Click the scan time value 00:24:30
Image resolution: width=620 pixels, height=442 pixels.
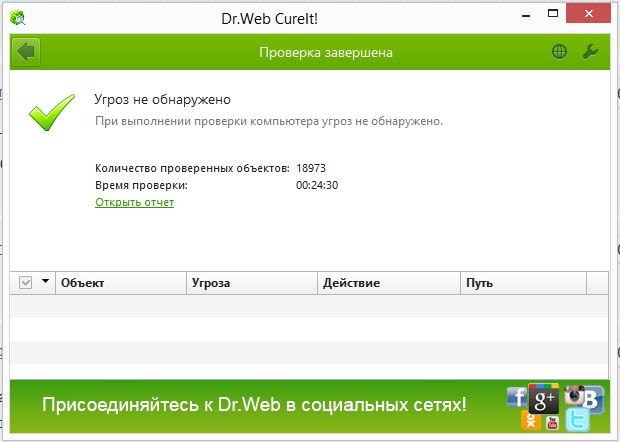[x=317, y=185]
